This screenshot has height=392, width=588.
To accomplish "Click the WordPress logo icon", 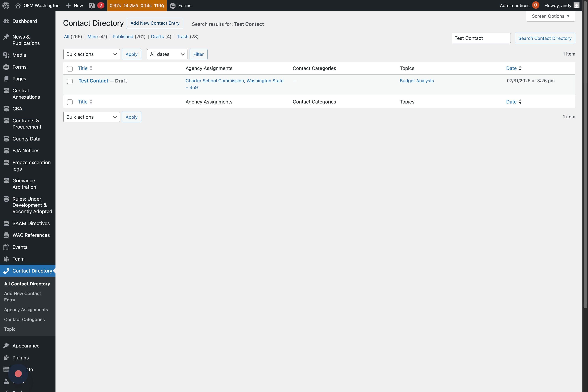I will 6,6.
